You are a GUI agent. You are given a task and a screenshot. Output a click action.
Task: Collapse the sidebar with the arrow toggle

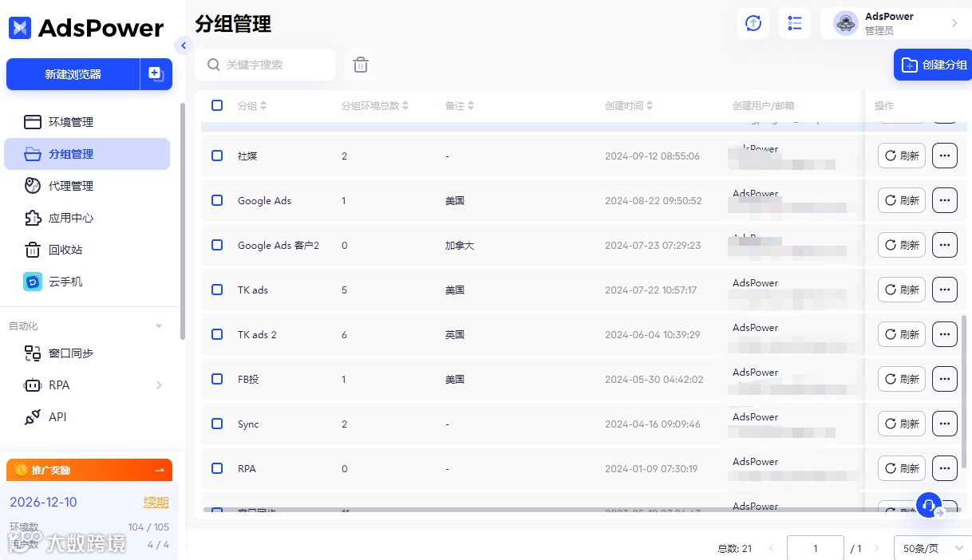click(184, 45)
